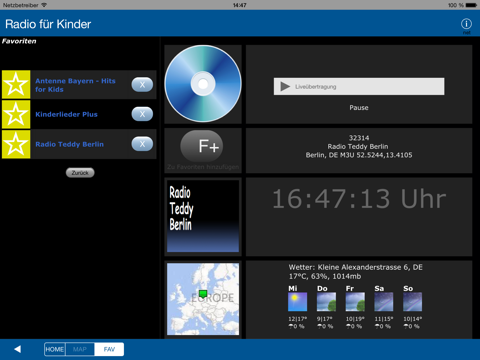Image resolution: width=480 pixels, height=360 pixels.
Task: Select the FAV tab
Action: coord(109,349)
